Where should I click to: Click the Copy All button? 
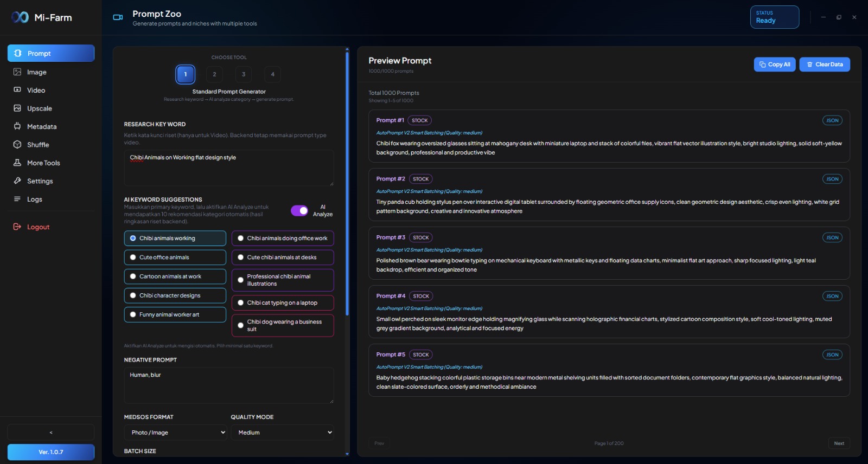click(775, 65)
